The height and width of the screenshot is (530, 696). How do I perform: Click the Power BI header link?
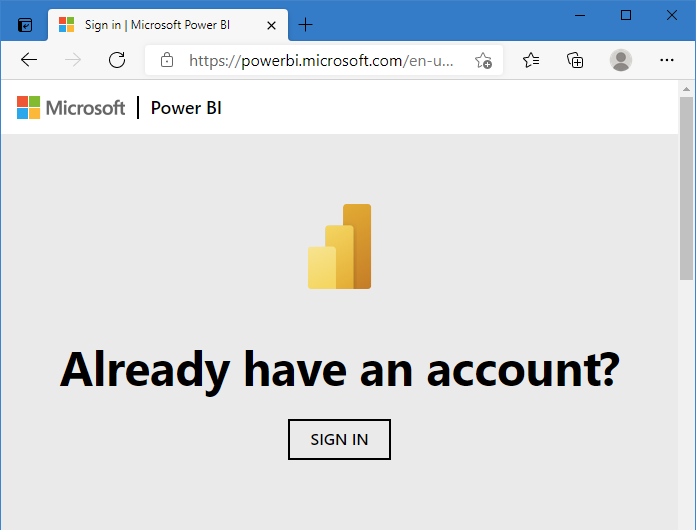(x=186, y=108)
